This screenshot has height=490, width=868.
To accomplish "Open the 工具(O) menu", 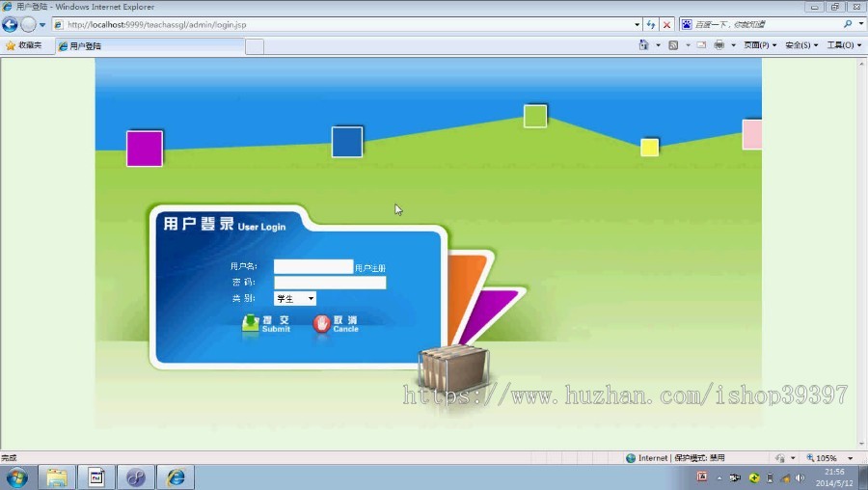I will pyautogui.click(x=844, y=45).
